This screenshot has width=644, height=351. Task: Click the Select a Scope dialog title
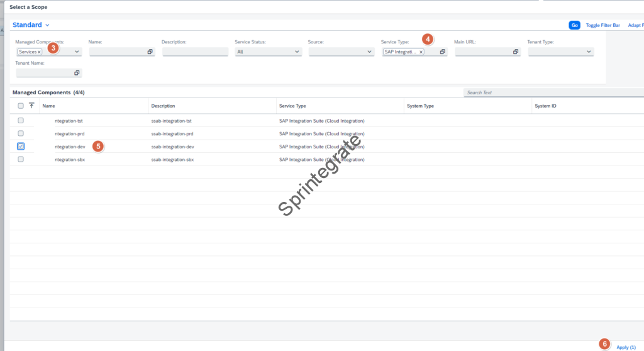point(28,7)
